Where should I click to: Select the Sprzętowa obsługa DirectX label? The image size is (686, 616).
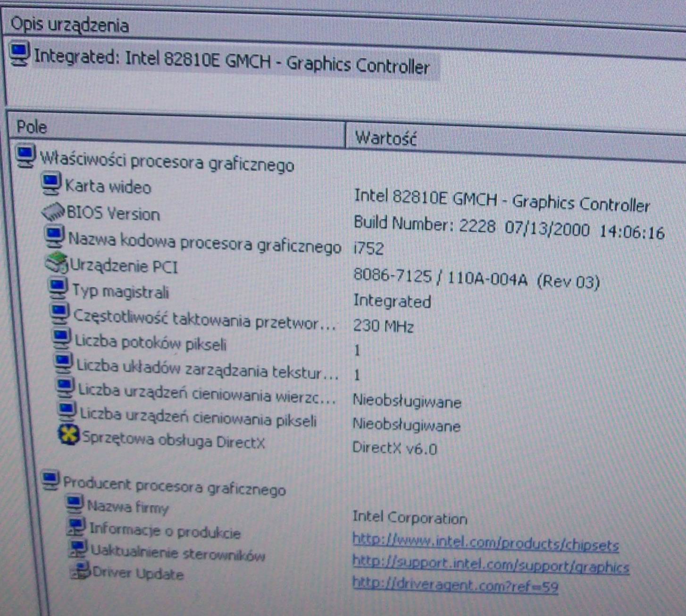click(174, 440)
